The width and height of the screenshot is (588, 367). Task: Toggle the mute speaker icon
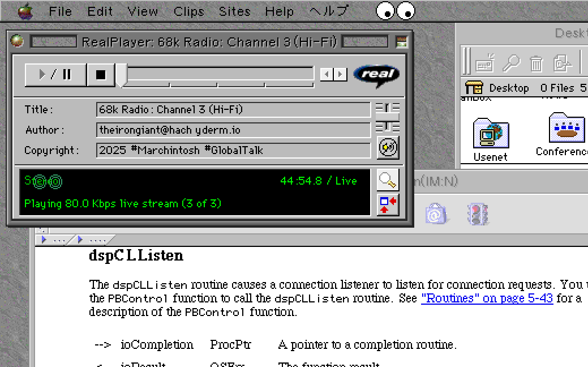(388, 148)
